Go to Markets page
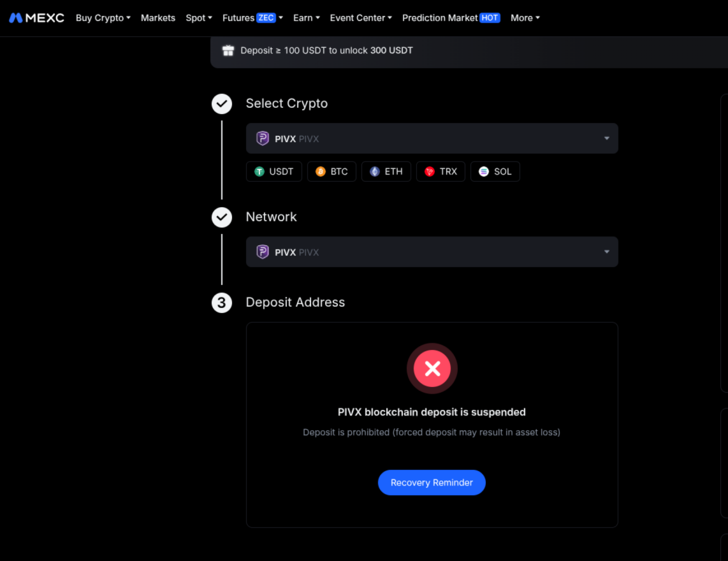This screenshot has width=728, height=561. point(158,18)
